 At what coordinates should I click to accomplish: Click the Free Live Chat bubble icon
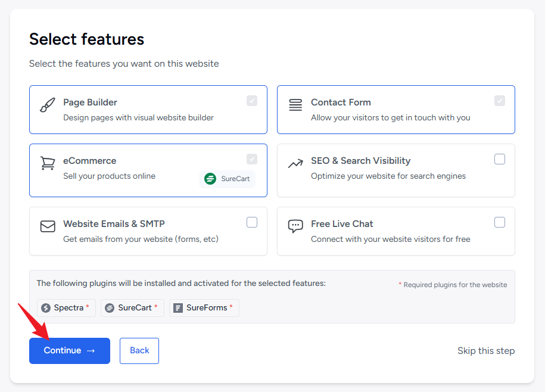click(295, 226)
